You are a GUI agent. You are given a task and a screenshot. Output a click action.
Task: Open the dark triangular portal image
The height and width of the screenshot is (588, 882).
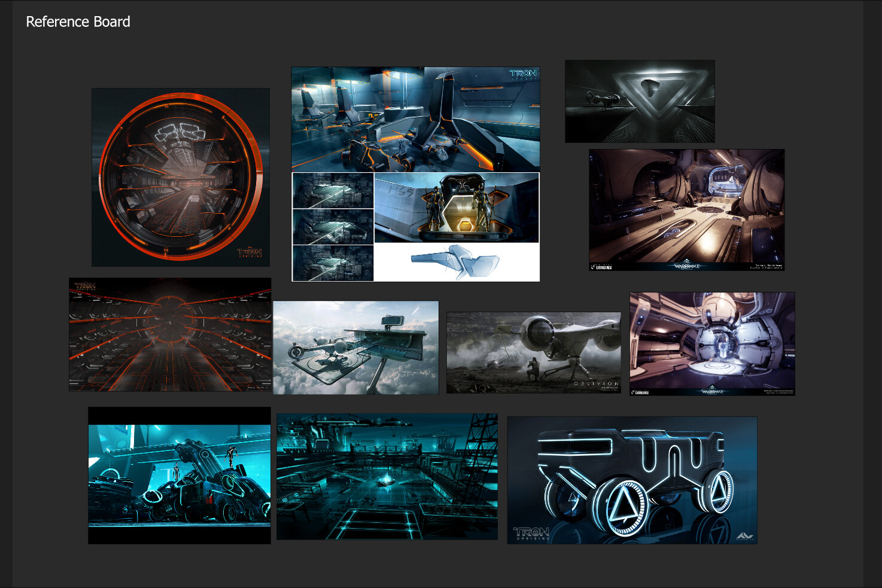[x=640, y=101]
